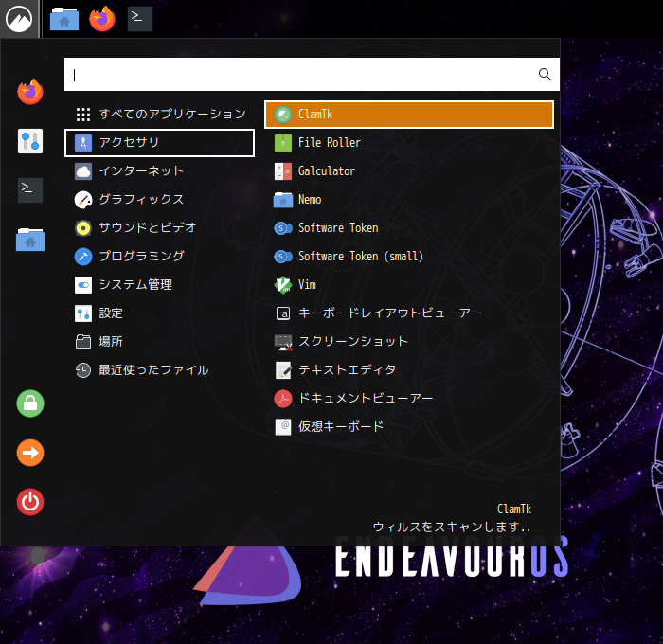Launch ClamTk virus scanner
This screenshot has width=663, height=644.
coord(409,115)
